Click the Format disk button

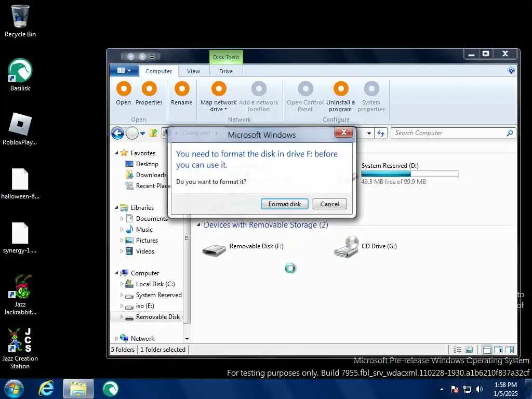tap(284, 204)
